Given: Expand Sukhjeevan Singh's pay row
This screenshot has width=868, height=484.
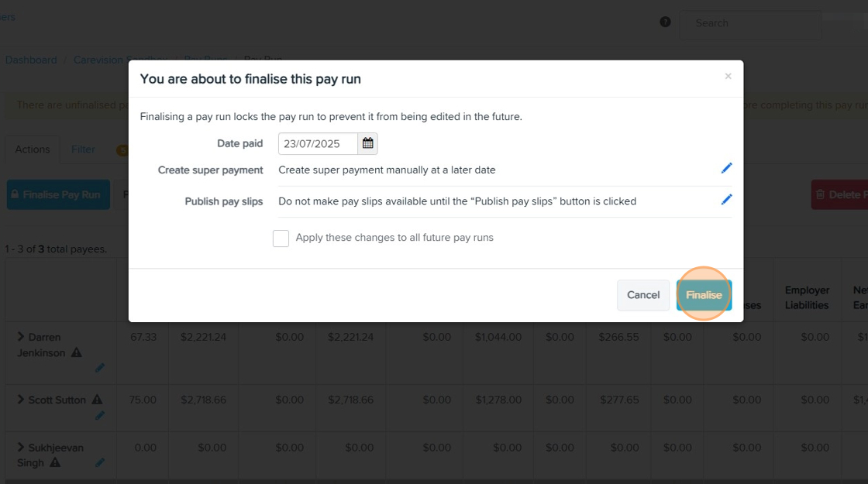Looking at the screenshot, I should click(x=21, y=448).
